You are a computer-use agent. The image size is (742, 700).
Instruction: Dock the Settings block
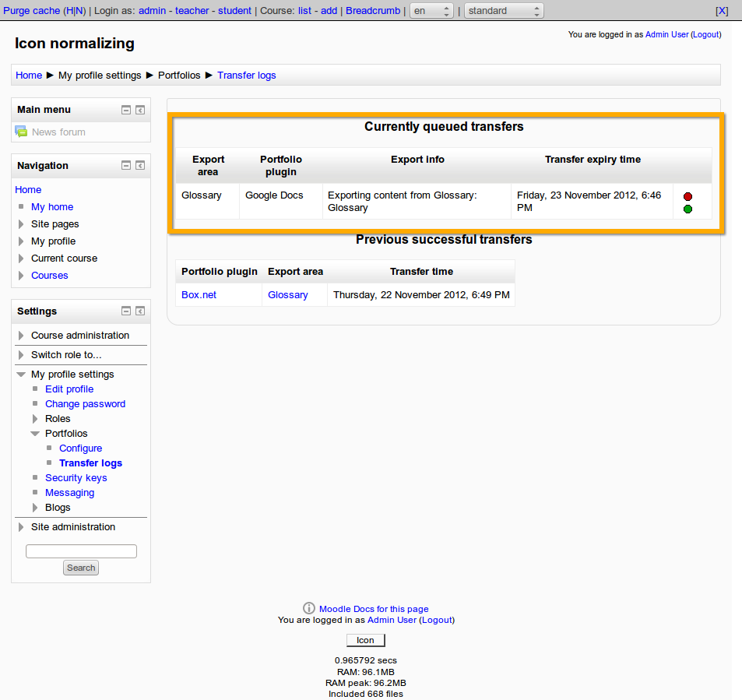pos(140,311)
